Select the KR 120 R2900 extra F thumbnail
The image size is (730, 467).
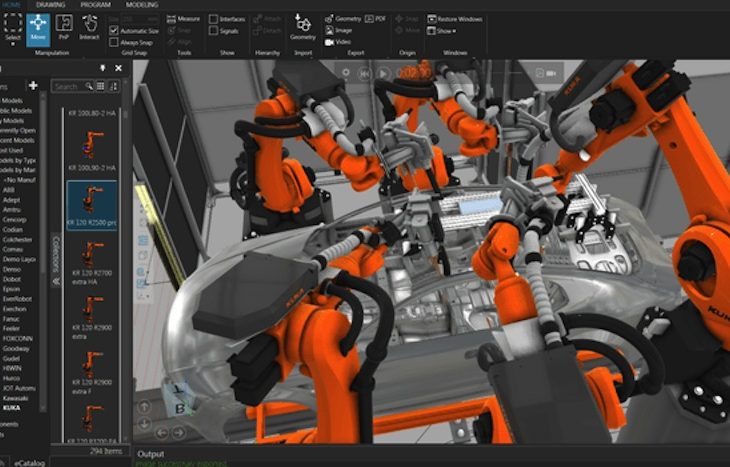click(x=92, y=371)
